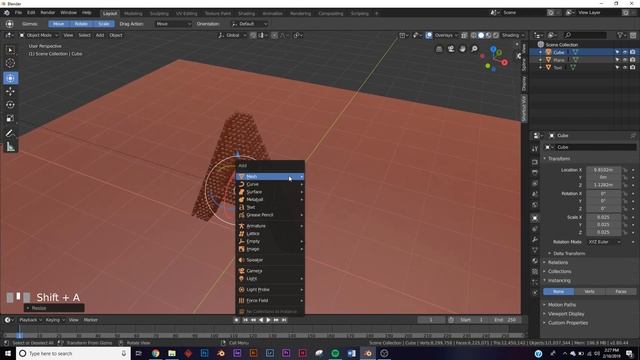Click the Location X value field
640x360 pixels.
point(604,170)
